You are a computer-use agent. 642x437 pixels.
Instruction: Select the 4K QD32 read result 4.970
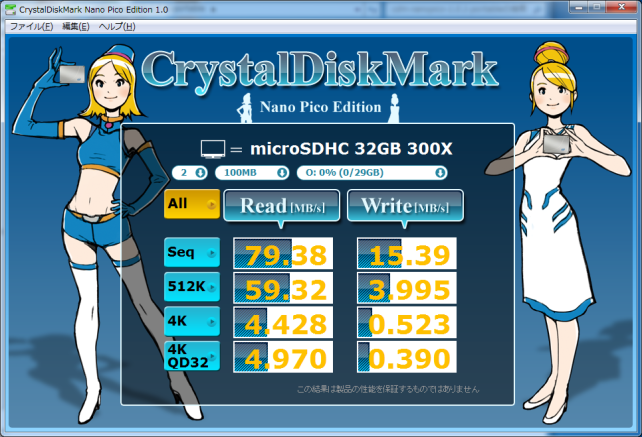pos(283,357)
